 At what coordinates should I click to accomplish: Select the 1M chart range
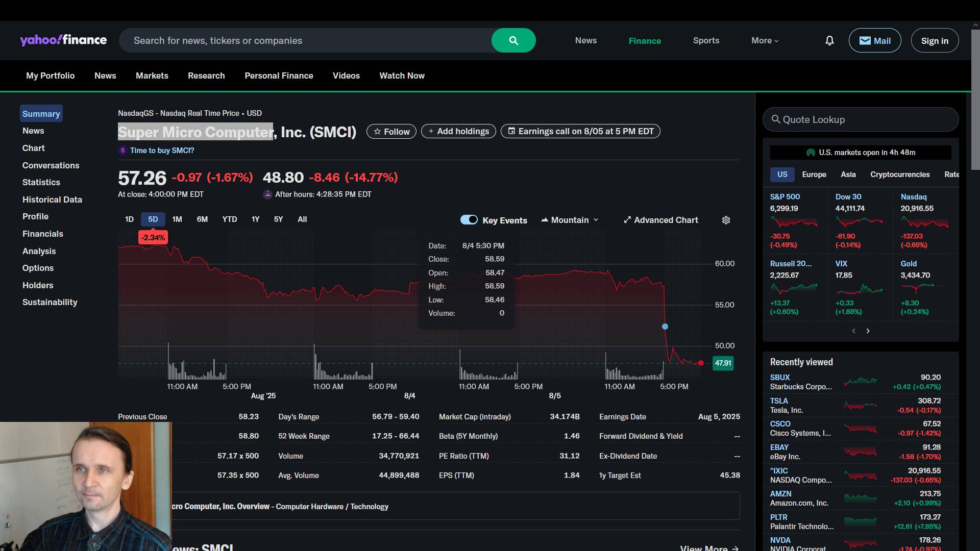[177, 219]
